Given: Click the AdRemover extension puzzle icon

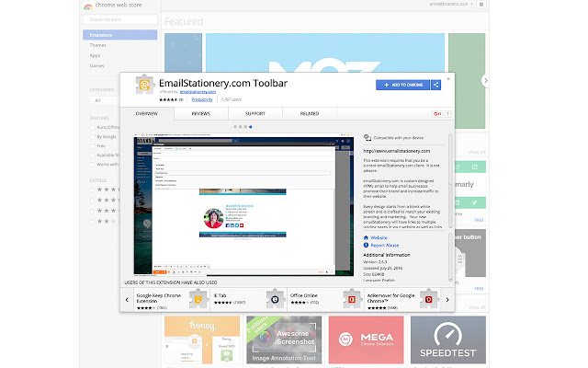Looking at the screenshot, I should click(x=429, y=299).
